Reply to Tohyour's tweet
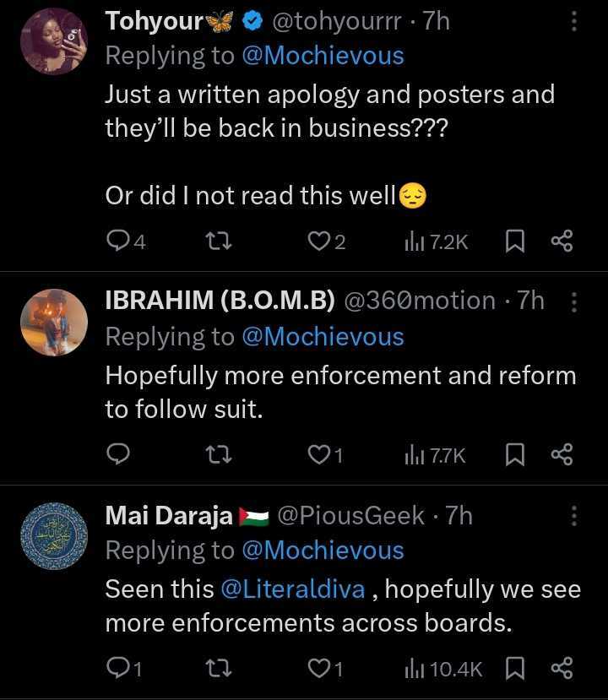The height and width of the screenshot is (700, 608). click(119, 242)
